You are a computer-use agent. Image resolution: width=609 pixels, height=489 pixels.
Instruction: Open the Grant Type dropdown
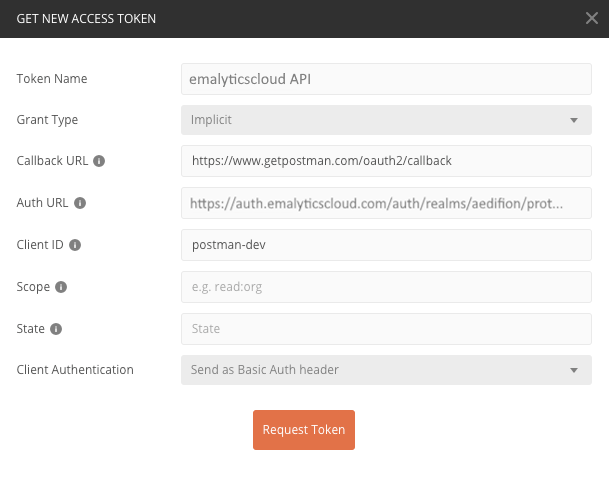[x=386, y=120]
